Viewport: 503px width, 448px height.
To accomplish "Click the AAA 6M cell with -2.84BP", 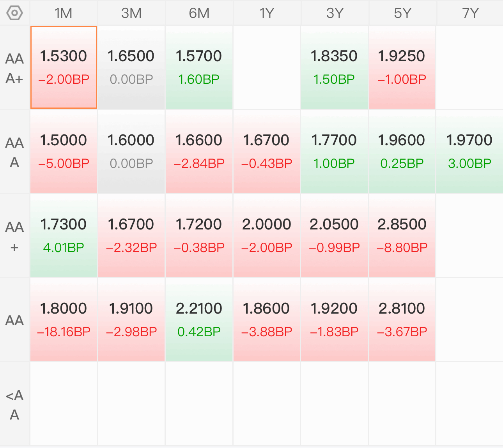I will (199, 152).
